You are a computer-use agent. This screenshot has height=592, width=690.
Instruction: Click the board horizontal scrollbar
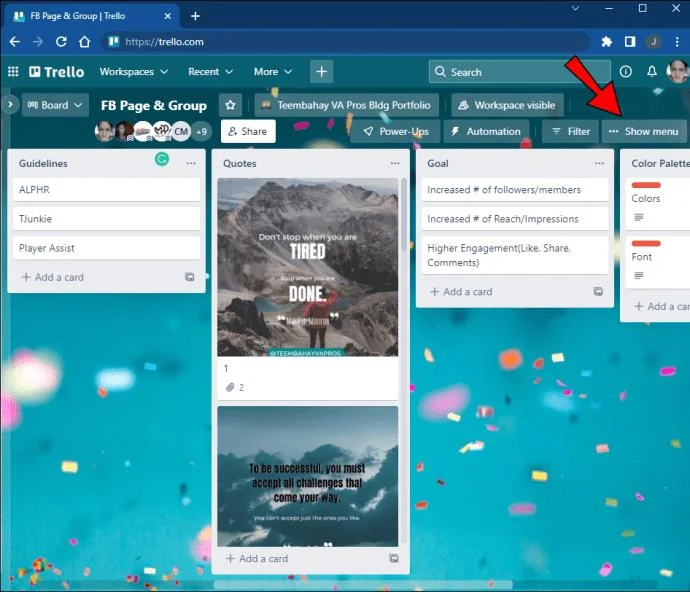pos(363,585)
